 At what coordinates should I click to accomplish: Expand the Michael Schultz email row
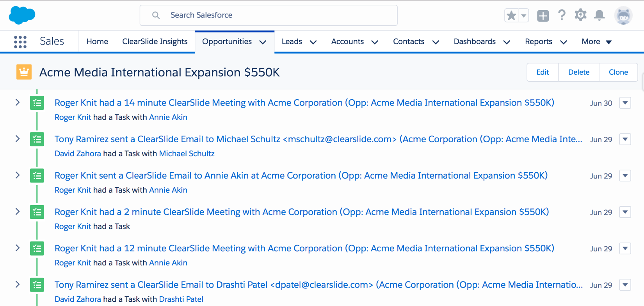click(18, 139)
